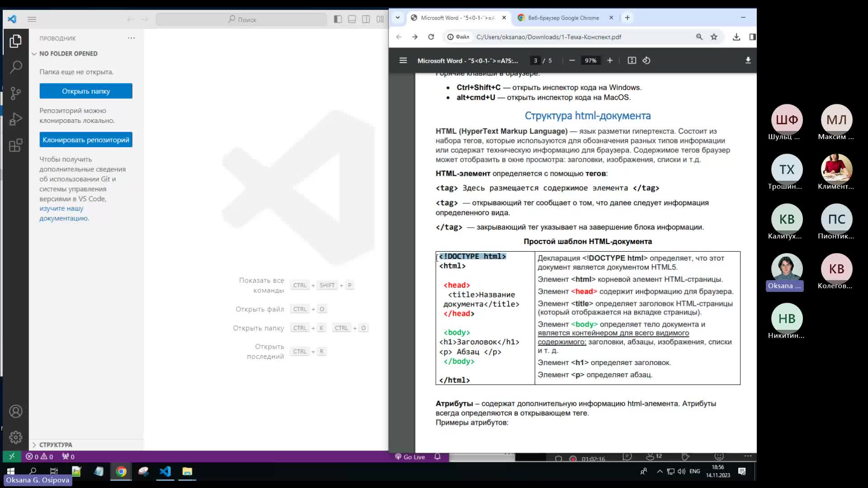Show hidden system tray icons
Image resolution: width=868 pixels, height=488 pixels.
click(x=660, y=471)
